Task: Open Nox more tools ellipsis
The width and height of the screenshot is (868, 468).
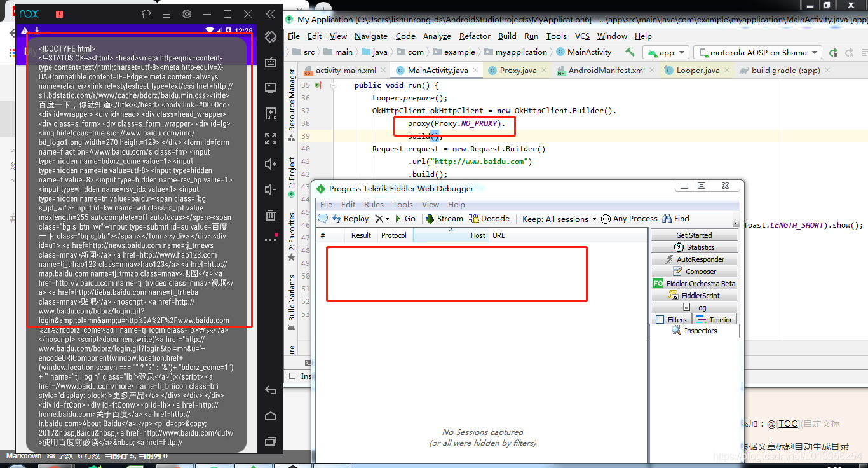Action: pyautogui.click(x=270, y=239)
